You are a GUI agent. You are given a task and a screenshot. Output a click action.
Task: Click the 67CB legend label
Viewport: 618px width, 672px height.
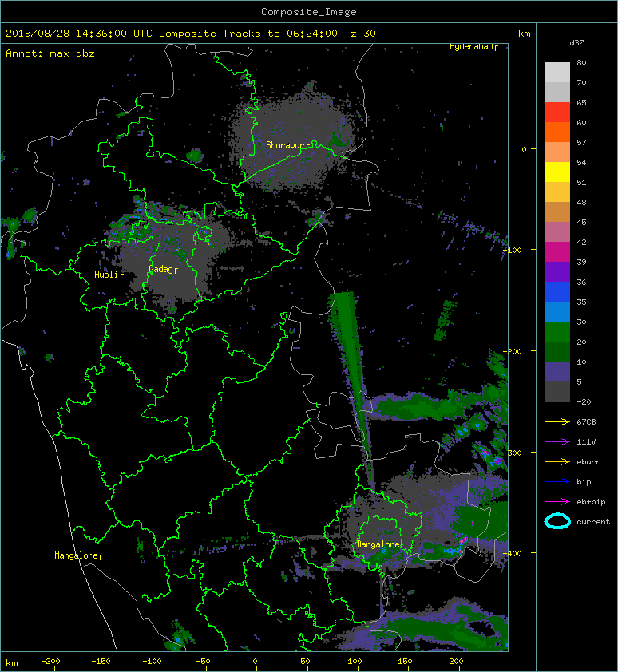coord(586,421)
